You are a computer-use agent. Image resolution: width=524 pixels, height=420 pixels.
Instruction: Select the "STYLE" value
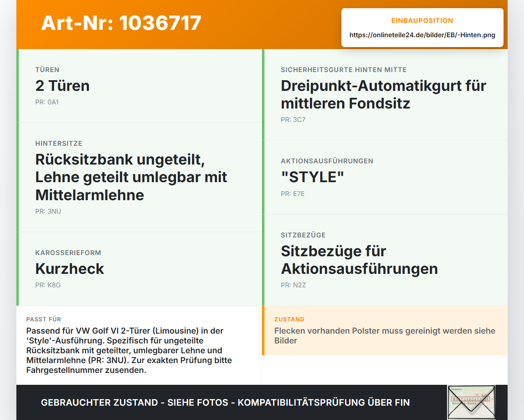coord(312,177)
